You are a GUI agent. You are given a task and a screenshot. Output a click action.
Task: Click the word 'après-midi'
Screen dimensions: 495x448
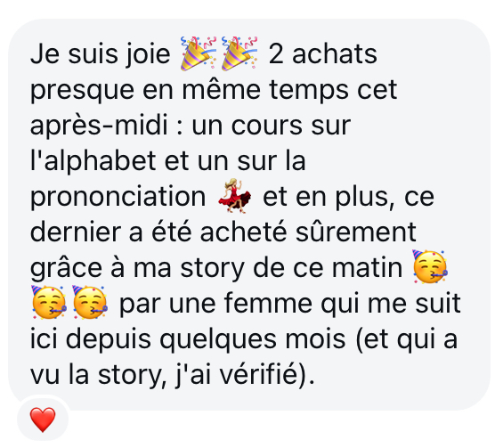point(99,126)
